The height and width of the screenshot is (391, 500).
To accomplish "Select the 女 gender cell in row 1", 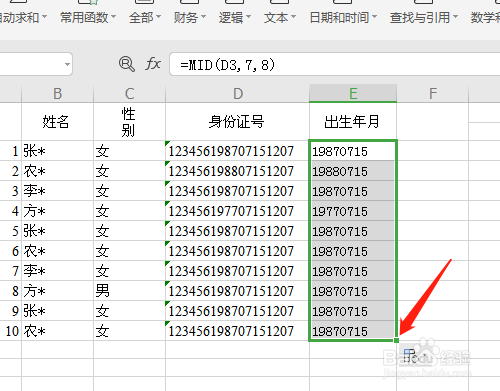I will [x=129, y=151].
